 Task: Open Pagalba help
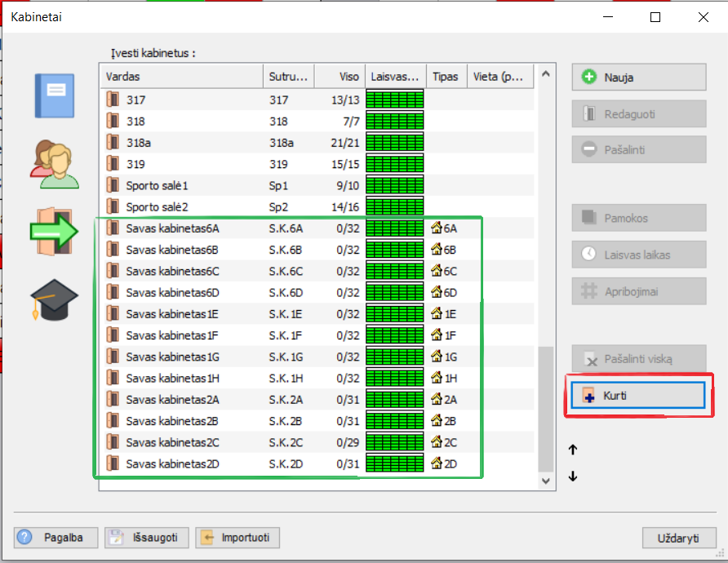56,538
